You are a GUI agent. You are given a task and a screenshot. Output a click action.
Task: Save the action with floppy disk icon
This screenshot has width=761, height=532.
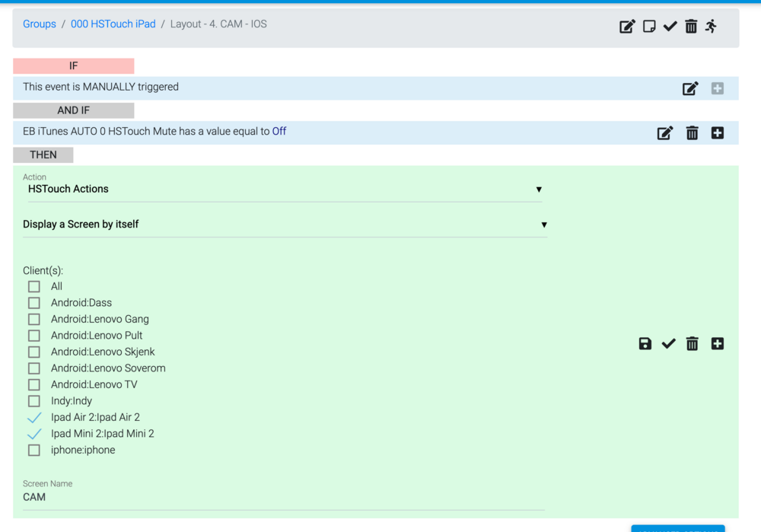[645, 344]
